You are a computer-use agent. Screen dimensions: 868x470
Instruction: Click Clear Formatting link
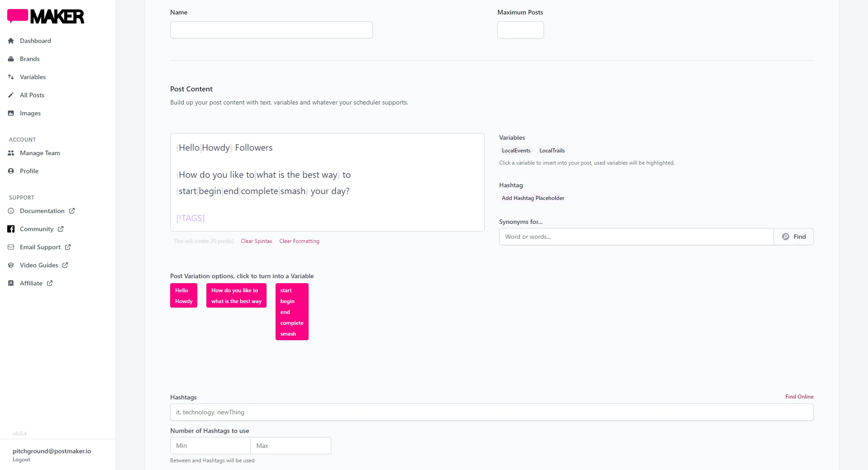point(299,241)
